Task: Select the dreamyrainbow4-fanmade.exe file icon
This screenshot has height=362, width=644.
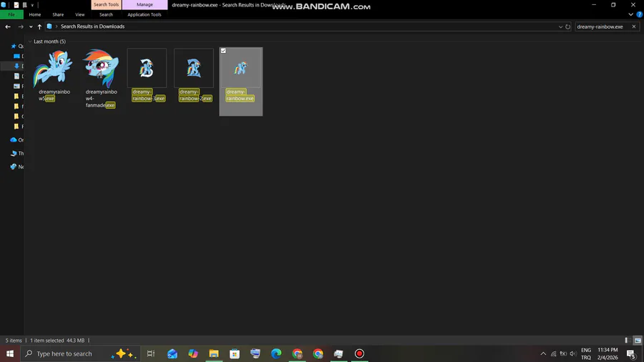Action: click(x=101, y=68)
